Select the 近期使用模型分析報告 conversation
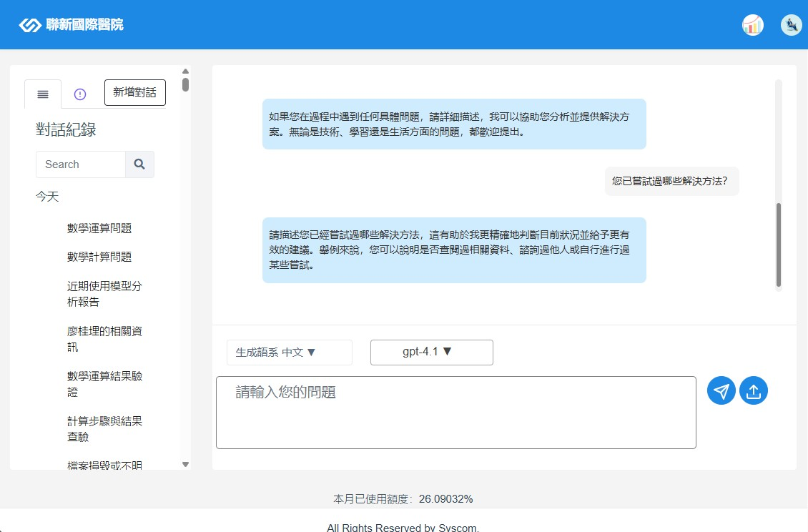 [104, 294]
